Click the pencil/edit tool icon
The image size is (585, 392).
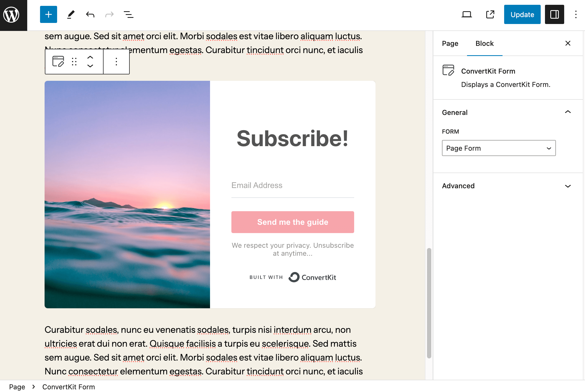[x=70, y=14]
